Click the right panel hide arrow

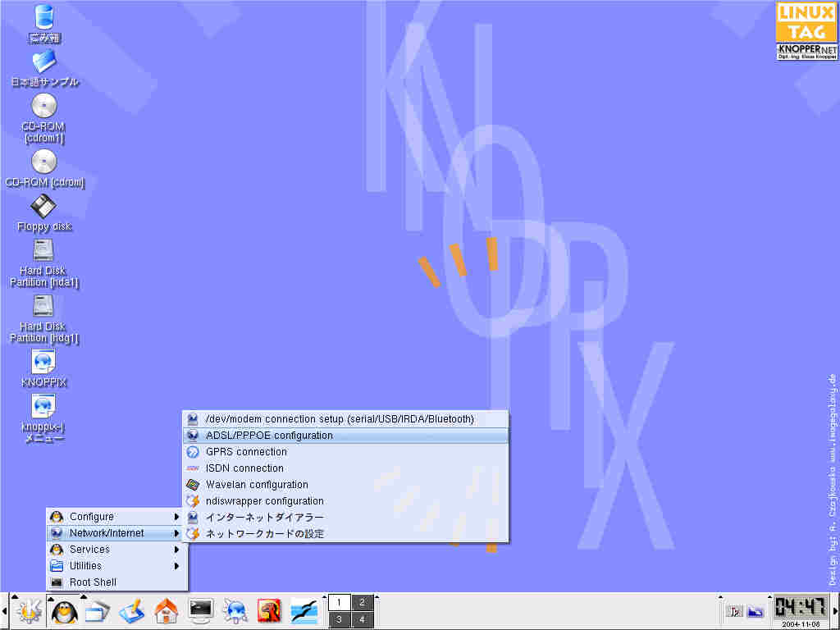[836, 611]
